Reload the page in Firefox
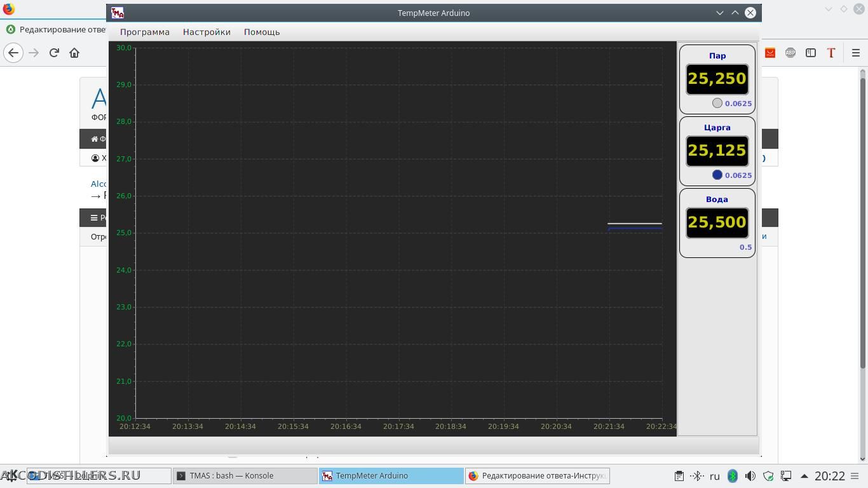 54,53
